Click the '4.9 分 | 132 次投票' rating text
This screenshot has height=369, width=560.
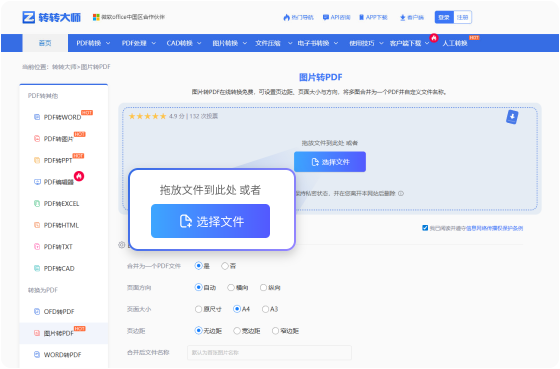point(194,116)
